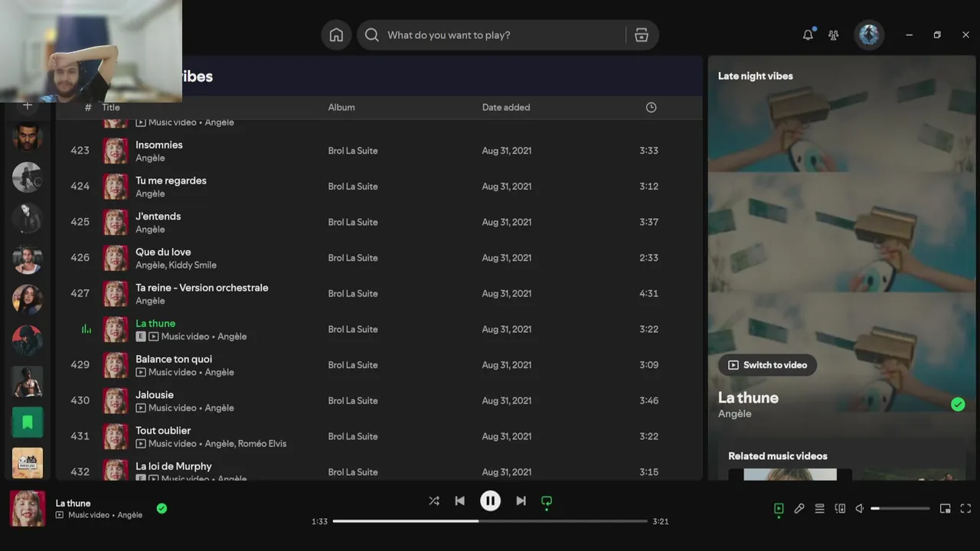Open the first artist avatar in sidebar
The image size is (980, 551).
(x=28, y=138)
